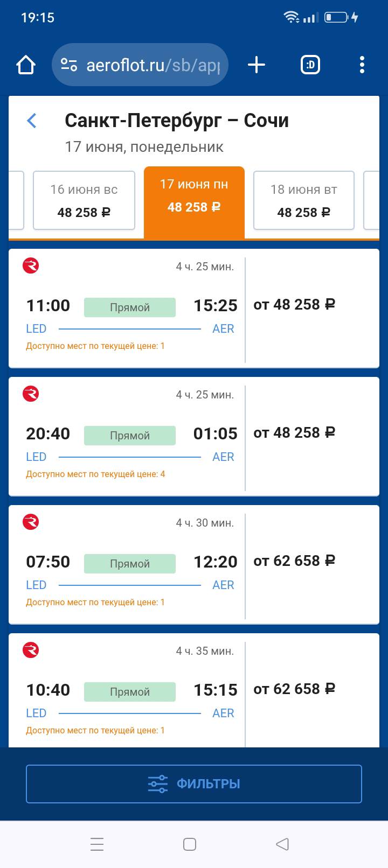Tap the browser home icon
The height and width of the screenshot is (868, 388).
[x=26, y=65]
